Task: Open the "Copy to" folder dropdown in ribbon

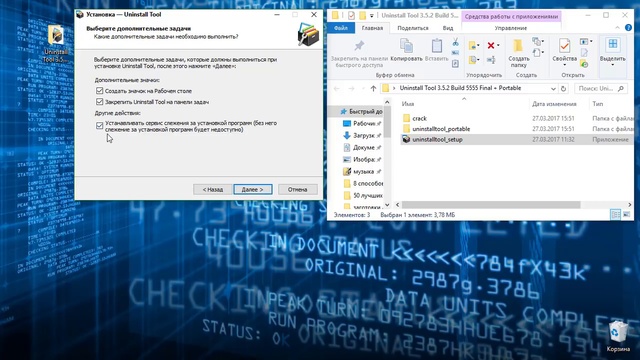Action: point(473,60)
